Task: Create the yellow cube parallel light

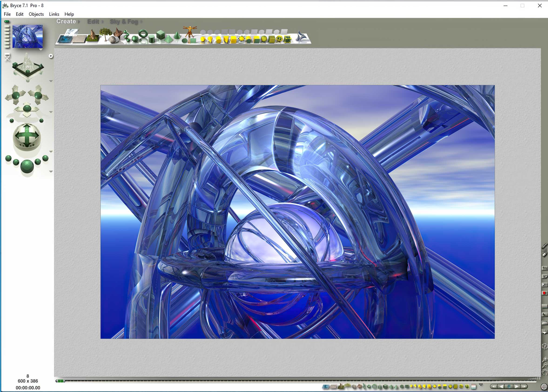Action: (x=234, y=39)
